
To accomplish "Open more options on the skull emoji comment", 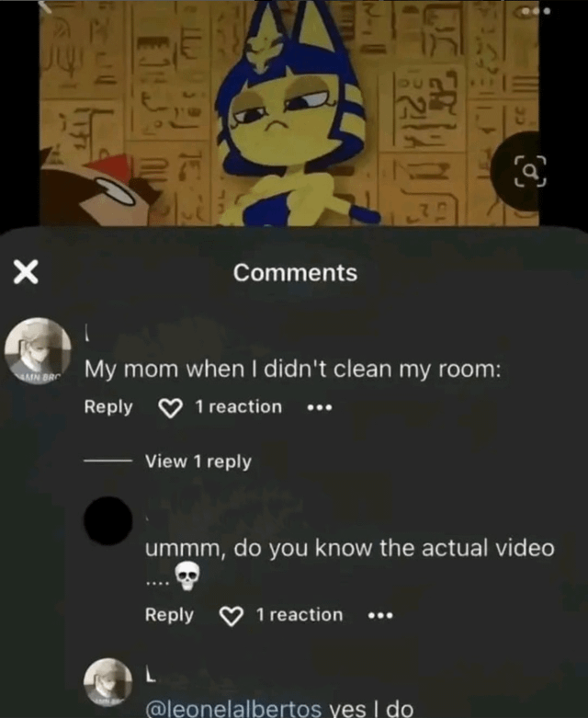I will (x=380, y=615).
